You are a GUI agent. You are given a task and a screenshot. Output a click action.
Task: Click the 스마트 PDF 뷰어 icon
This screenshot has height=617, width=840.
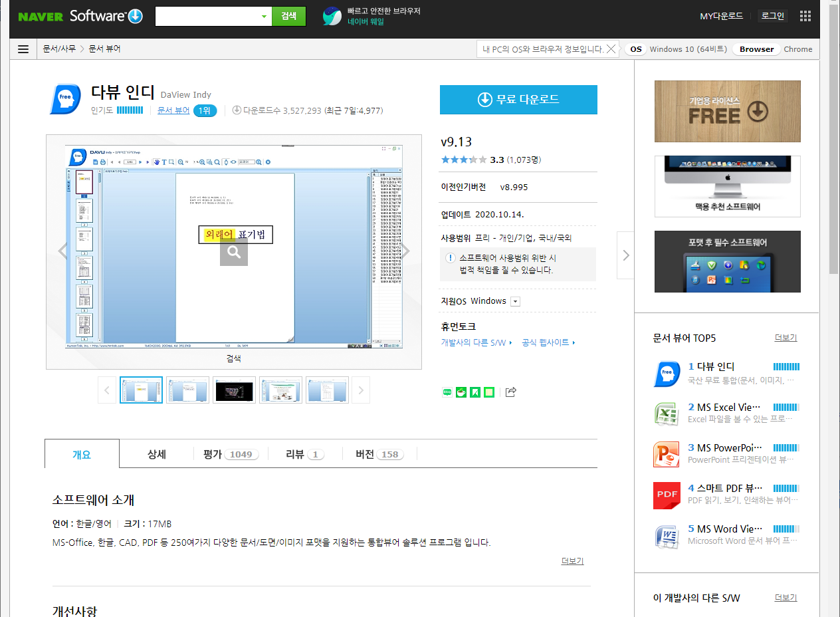pyautogui.click(x=667, y=495)
